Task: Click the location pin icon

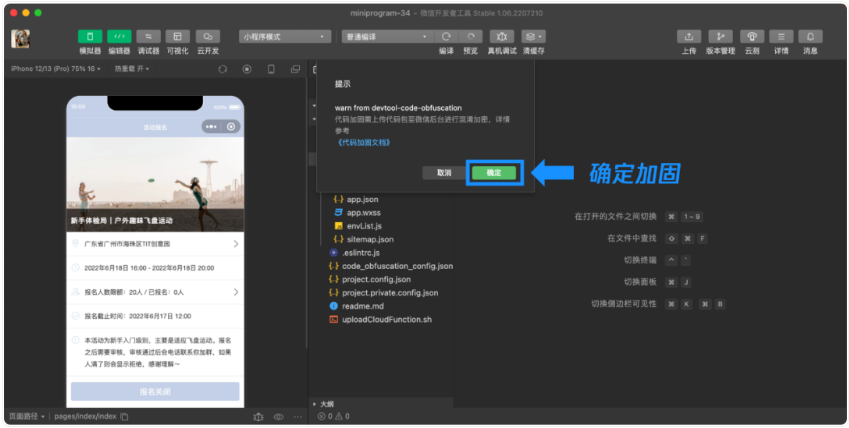Action: (75, 244)
